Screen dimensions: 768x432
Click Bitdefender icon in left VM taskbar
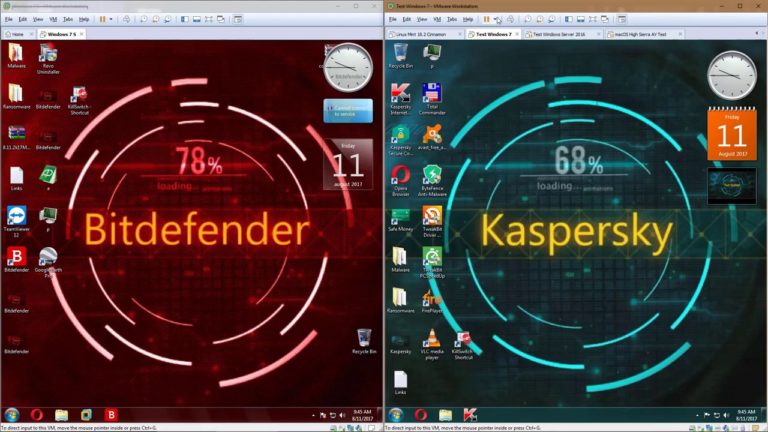(x=111, y=415)
